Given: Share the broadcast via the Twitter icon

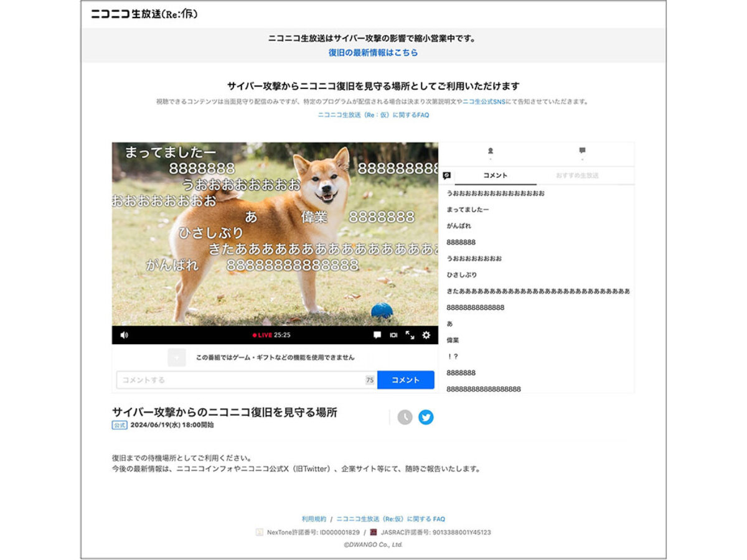Looking at the screenshot, I should pyautogui.click(x=426, y=418).
